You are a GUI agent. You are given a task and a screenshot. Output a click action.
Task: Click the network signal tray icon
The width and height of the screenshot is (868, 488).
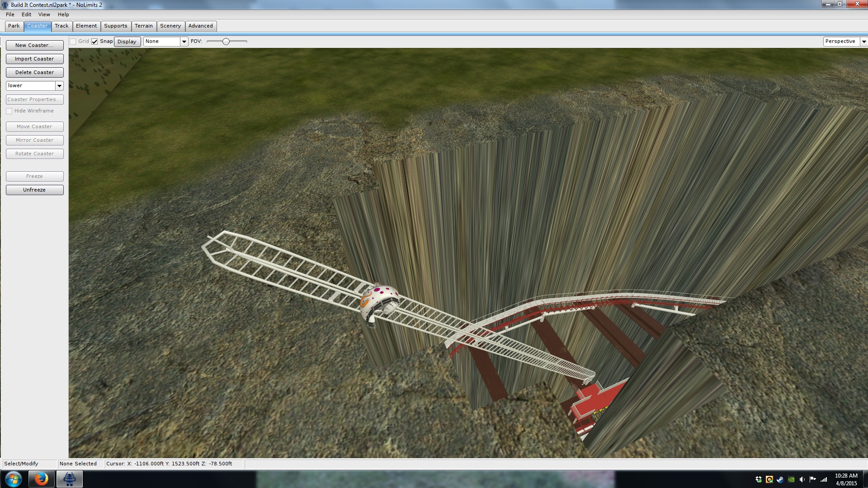pos(824,479)
